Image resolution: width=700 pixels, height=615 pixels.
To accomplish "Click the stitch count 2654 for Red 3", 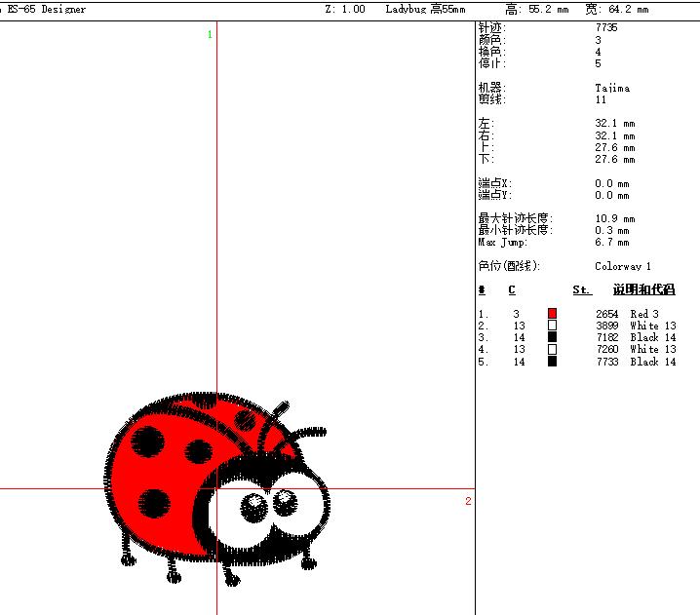I will pos(606,314).
